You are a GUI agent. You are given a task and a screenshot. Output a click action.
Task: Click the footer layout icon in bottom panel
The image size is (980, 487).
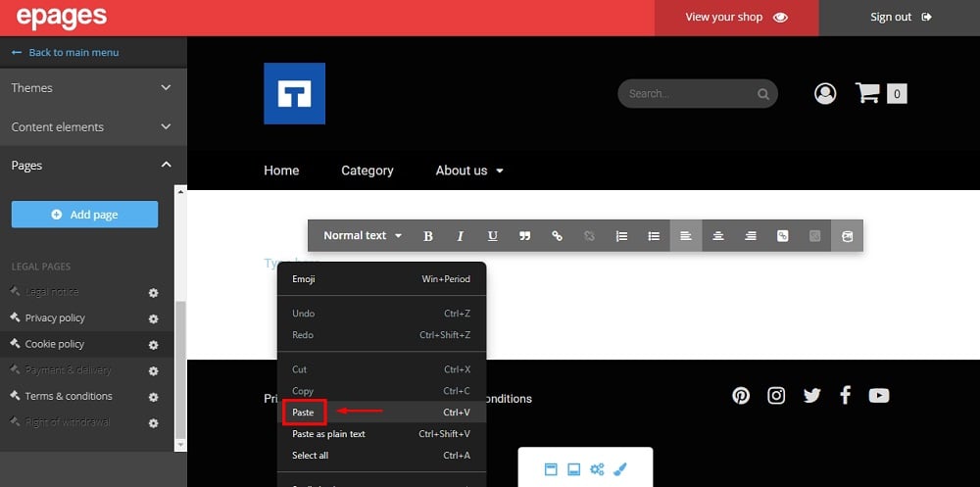click(573, 468)
